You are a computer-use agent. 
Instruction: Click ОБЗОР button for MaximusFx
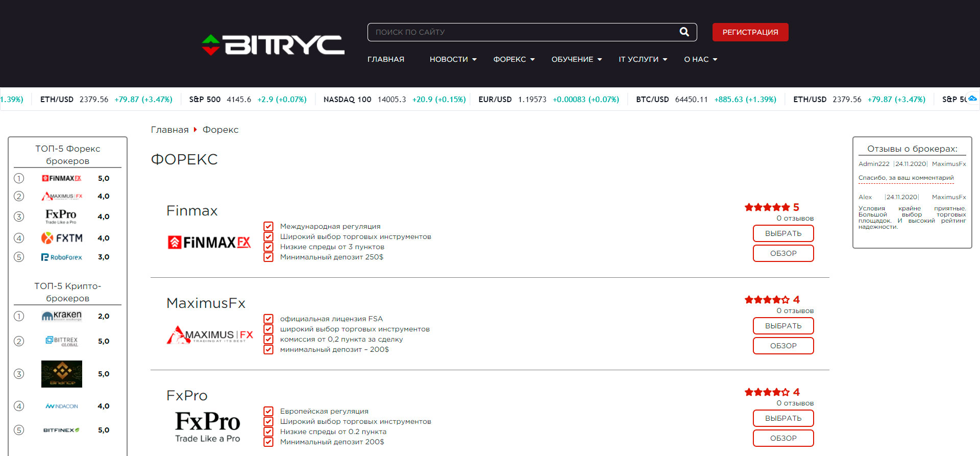(783, 346)
